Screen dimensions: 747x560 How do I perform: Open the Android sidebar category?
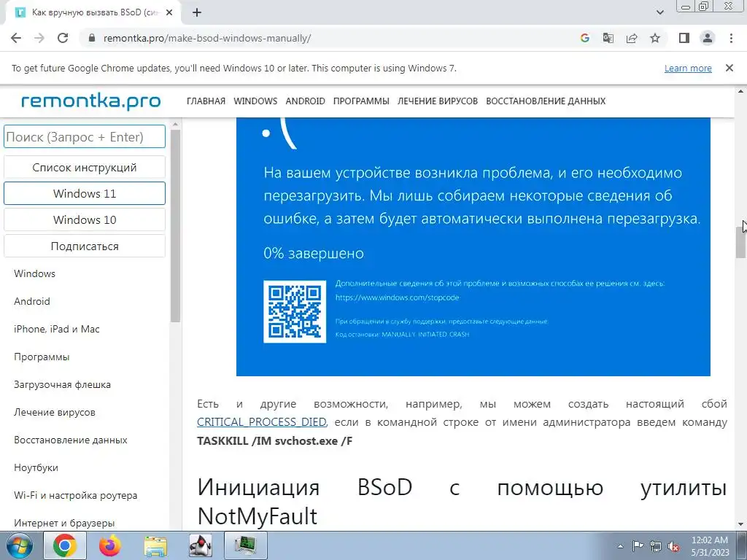(32, 301)
